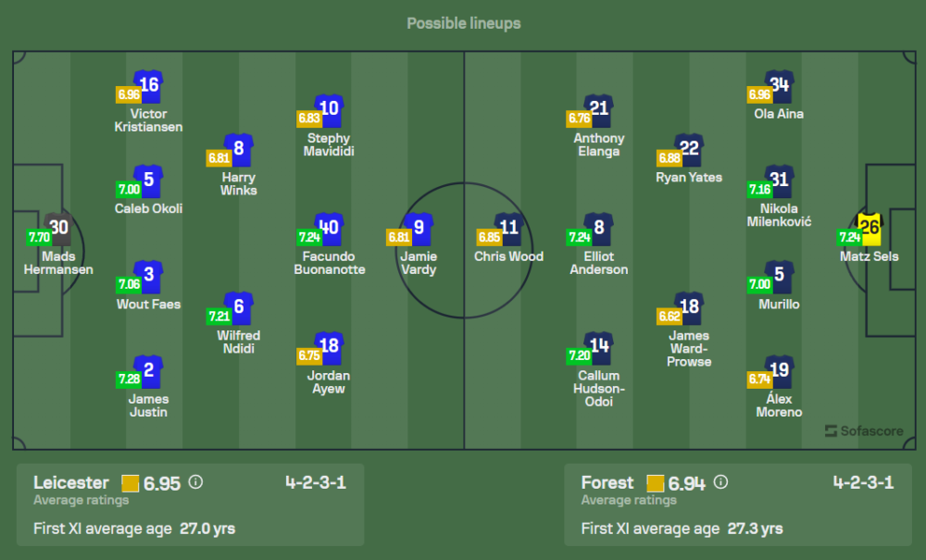926x560 pixels.
Task: Click the Forest team name
Action: pos(607,482)
